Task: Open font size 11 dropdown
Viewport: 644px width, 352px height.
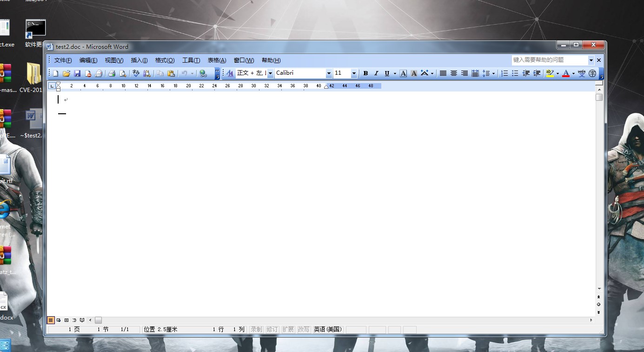Action: coord(354,73)
